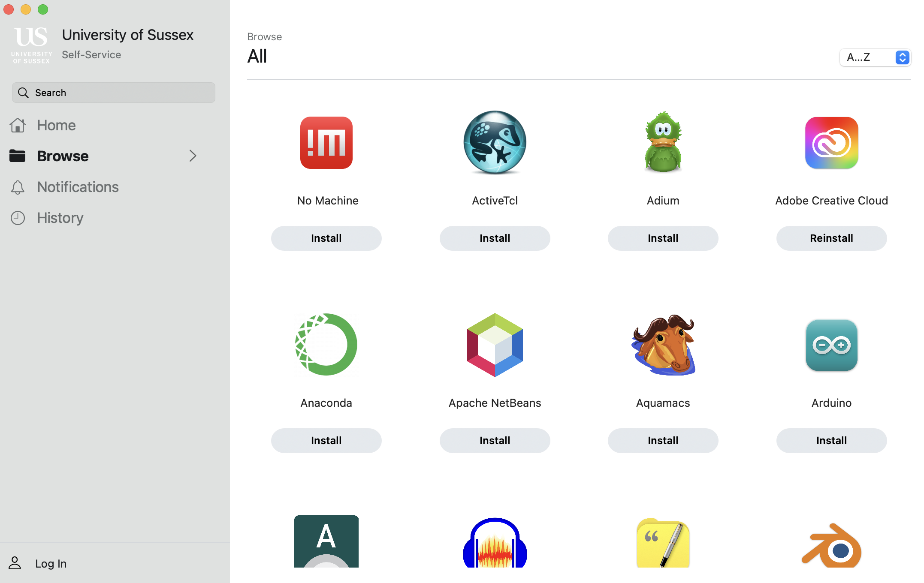Click the Browse breadcrumb above All
This screenshot has height=583, width=924.
click(264, 37)
